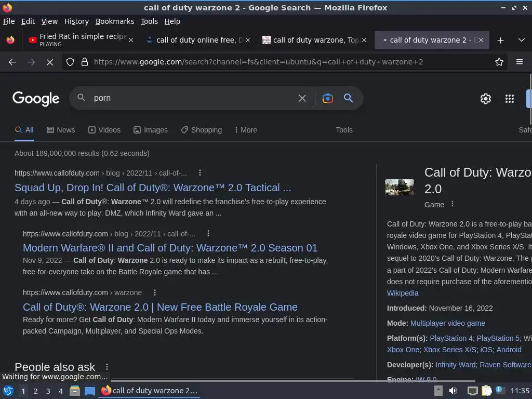Clear the Google search box
The height and width of the screenshot is (399, 532).
pos(302,98)
